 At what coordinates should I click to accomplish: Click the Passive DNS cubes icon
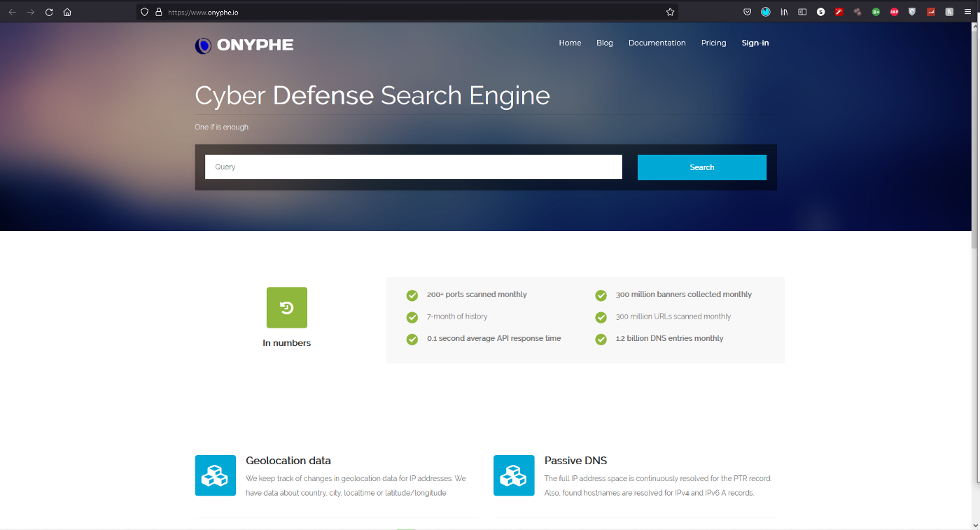[514, 475]
